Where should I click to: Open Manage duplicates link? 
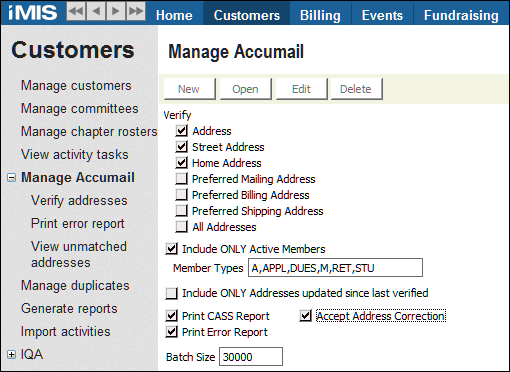click(x=75, y=286)
